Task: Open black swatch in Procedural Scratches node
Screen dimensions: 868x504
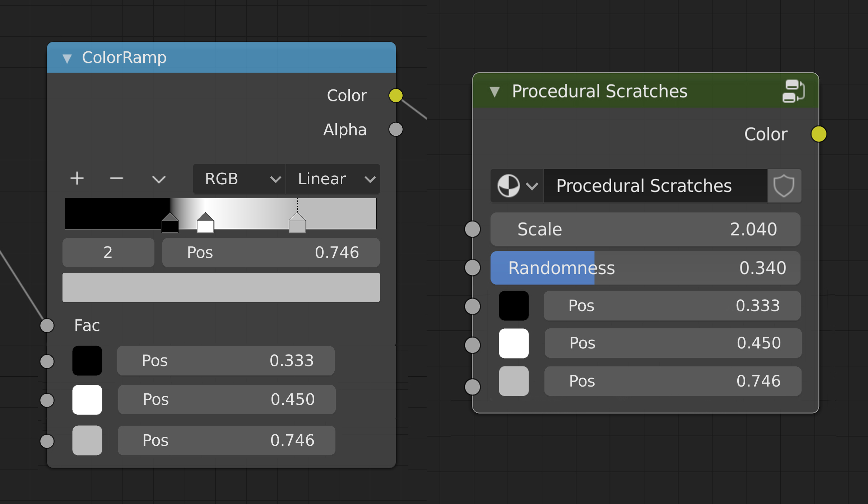Action: click(x=514, y=306)
